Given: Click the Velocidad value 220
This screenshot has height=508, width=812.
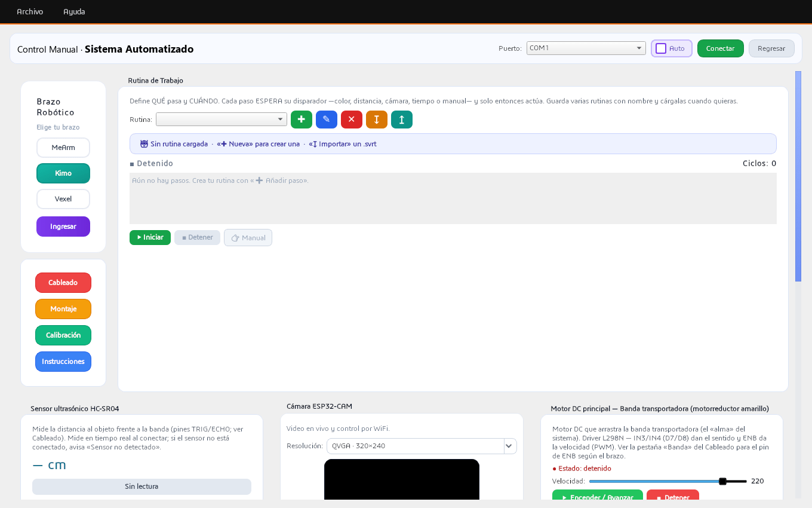Looking at the screenshot, I should pos(758,481).
